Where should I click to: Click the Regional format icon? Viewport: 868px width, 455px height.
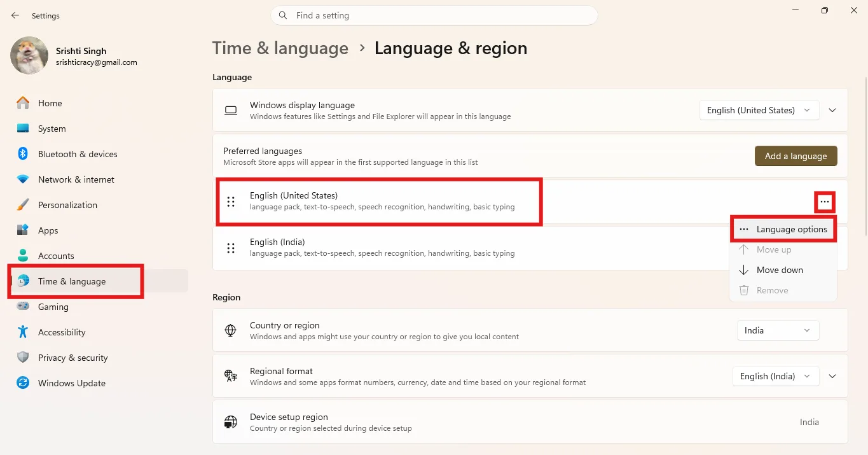pyautogui.click(x=231, y=376)
